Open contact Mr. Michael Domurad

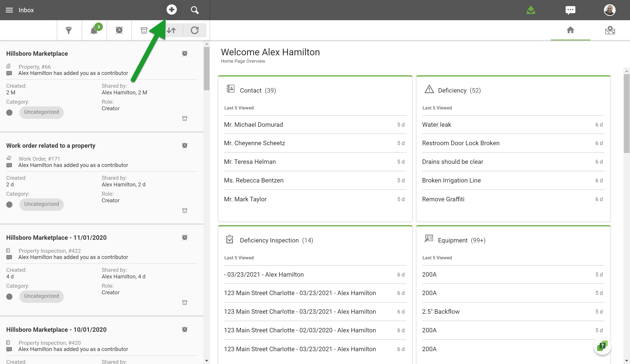253,125
